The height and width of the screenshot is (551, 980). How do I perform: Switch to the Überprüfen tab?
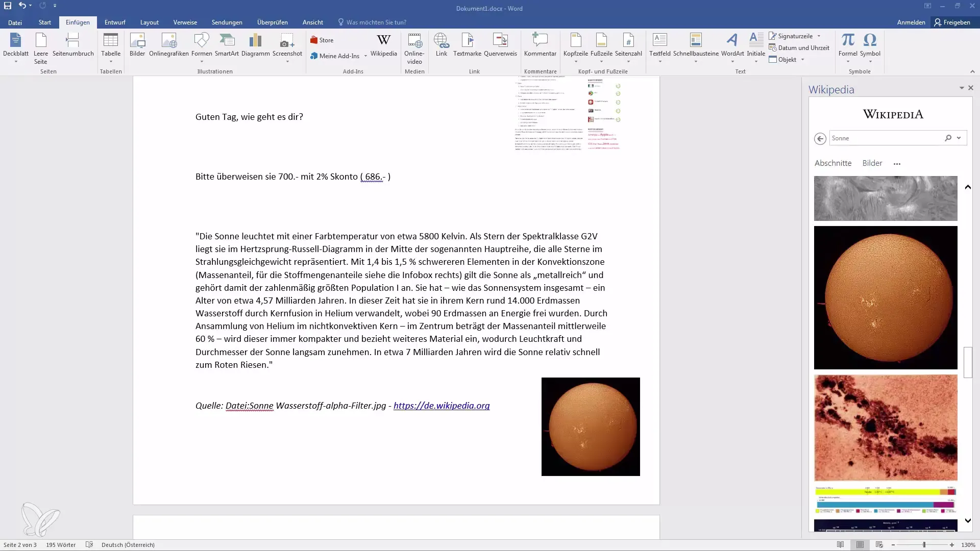(x=273, y=22)
